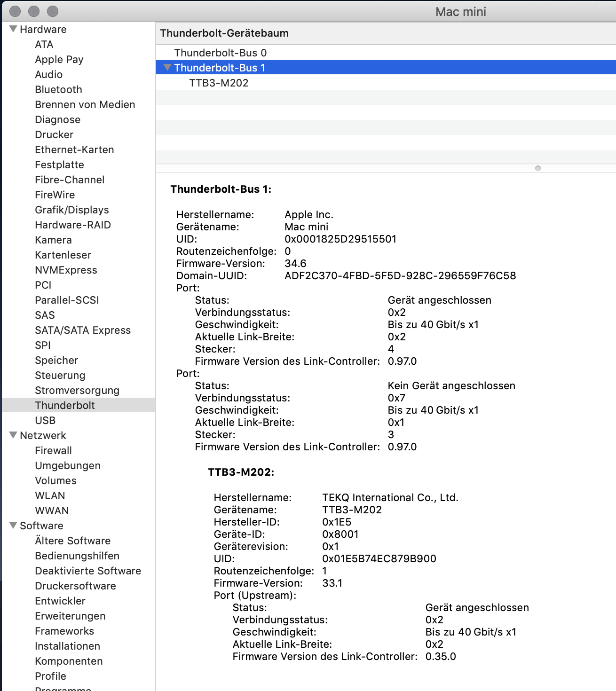This screenshot has width=616, height=691.
Task: Click the UID value 0x01E5B74EC879B900
Action: [379, 558]
